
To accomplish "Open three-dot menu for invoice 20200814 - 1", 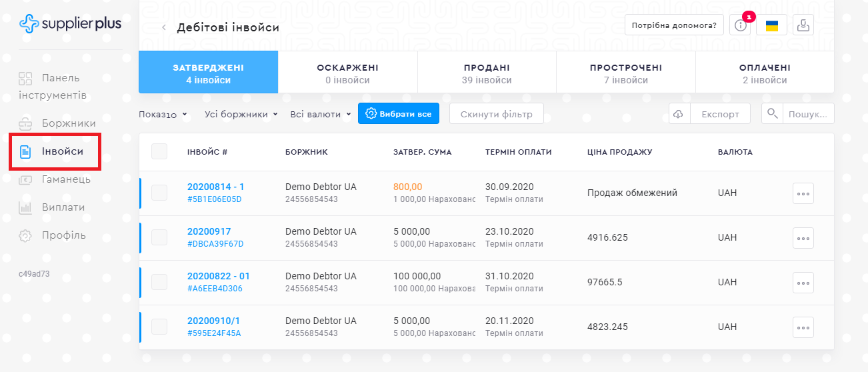I will tap(803, 193).
